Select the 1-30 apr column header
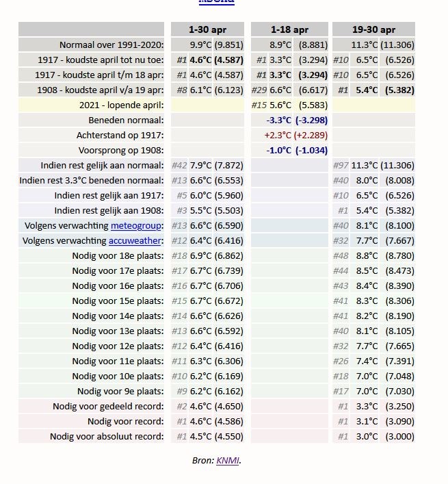The image size is (448, 484). [207, 29]
